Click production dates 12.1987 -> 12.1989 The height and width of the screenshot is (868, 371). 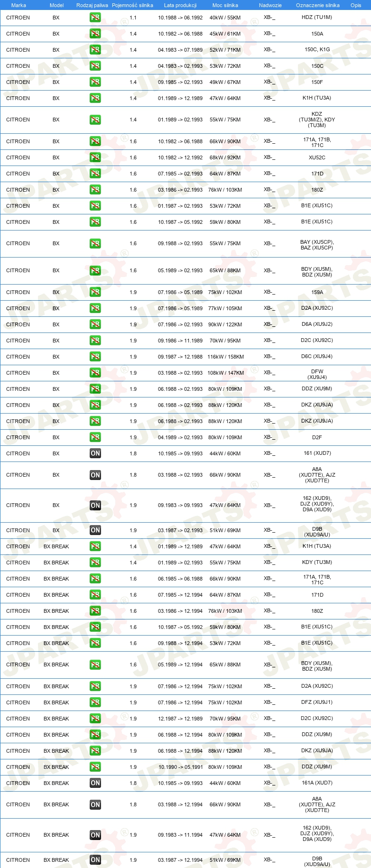pyautogui.click(x=180, y=719)
